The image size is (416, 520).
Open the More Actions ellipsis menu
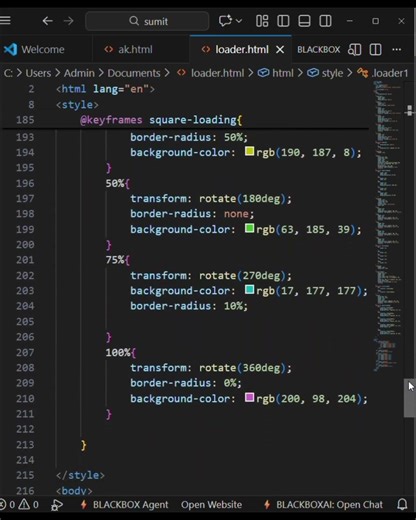point(397,50)
